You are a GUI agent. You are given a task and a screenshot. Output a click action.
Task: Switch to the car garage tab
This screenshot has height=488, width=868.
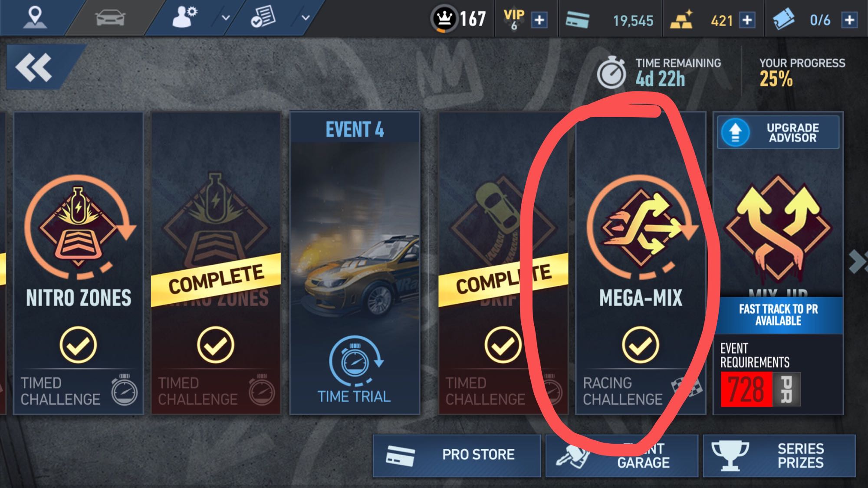[110, 18]
